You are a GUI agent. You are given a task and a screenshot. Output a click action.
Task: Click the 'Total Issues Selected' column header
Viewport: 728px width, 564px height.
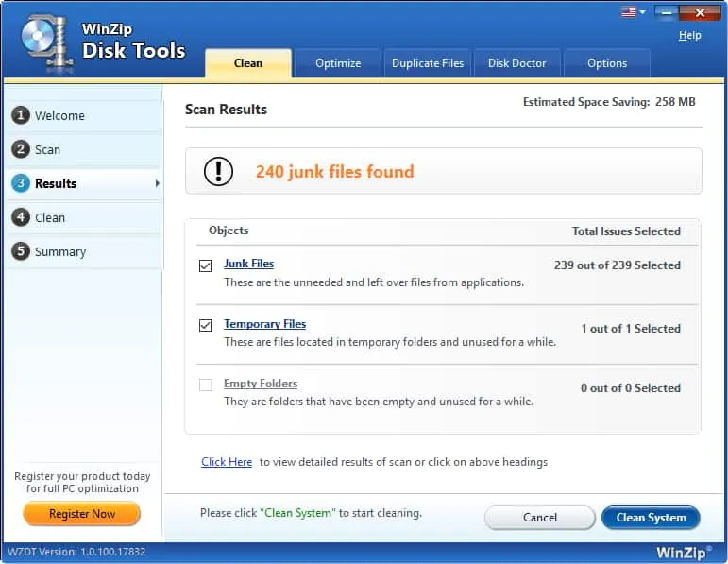tap(626, 231)
